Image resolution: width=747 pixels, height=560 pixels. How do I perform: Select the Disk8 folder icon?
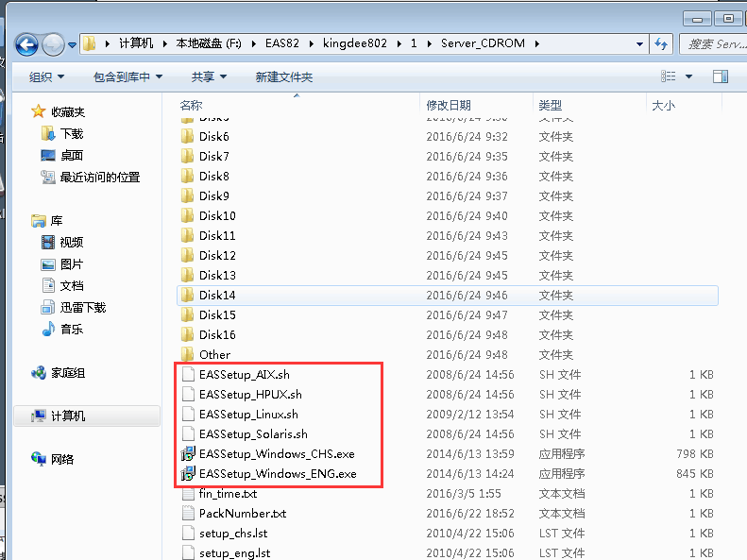coord(188,177)
